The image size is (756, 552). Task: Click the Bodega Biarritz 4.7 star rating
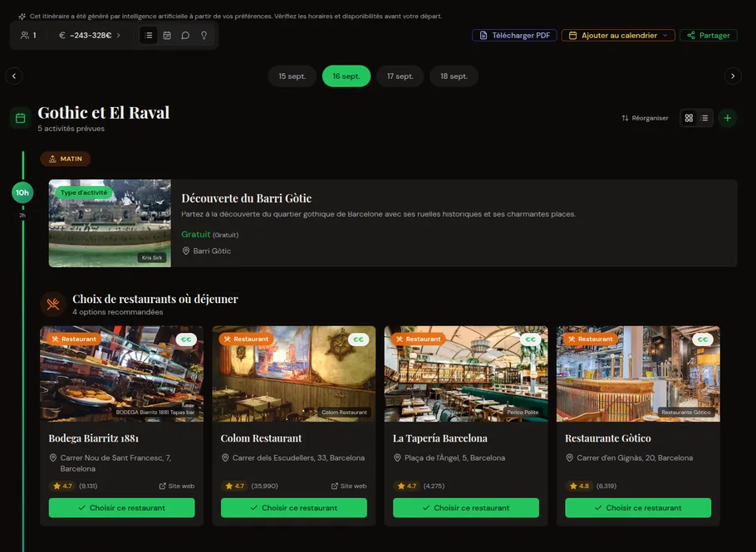[x=62, y=486]
